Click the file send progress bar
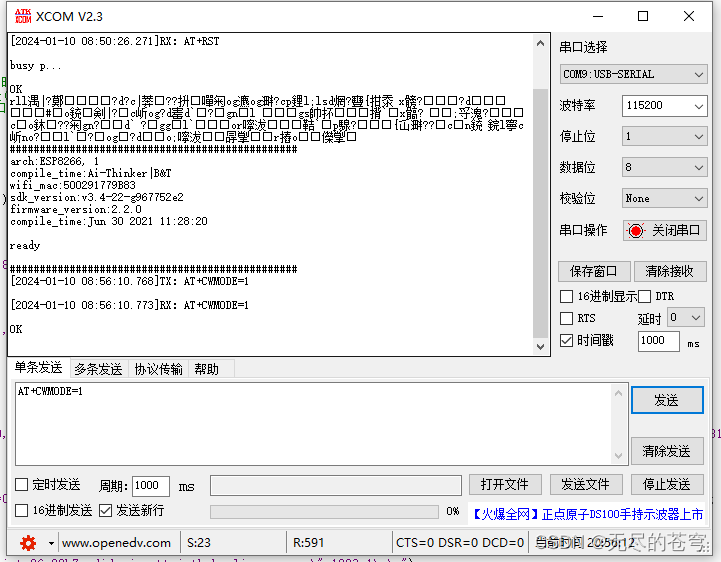The height and width of the screenshot is (562, 721). pyautogui.click(x=324, y=511)
